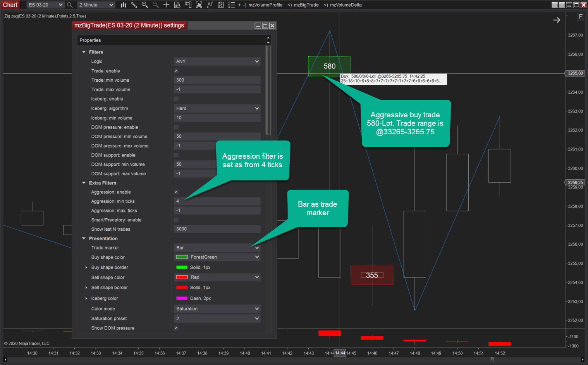Click Sell shape border red swatch
588x365 pixels.
pos(182,288)
